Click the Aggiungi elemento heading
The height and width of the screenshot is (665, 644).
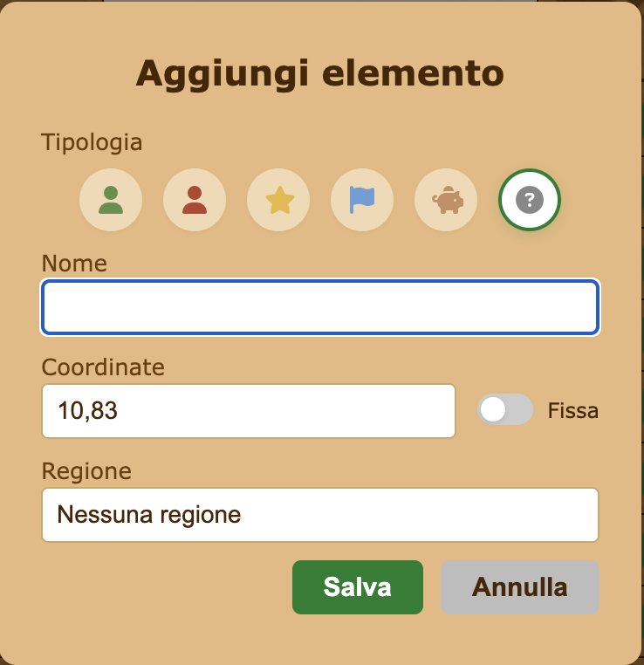(x=320, y=74)
